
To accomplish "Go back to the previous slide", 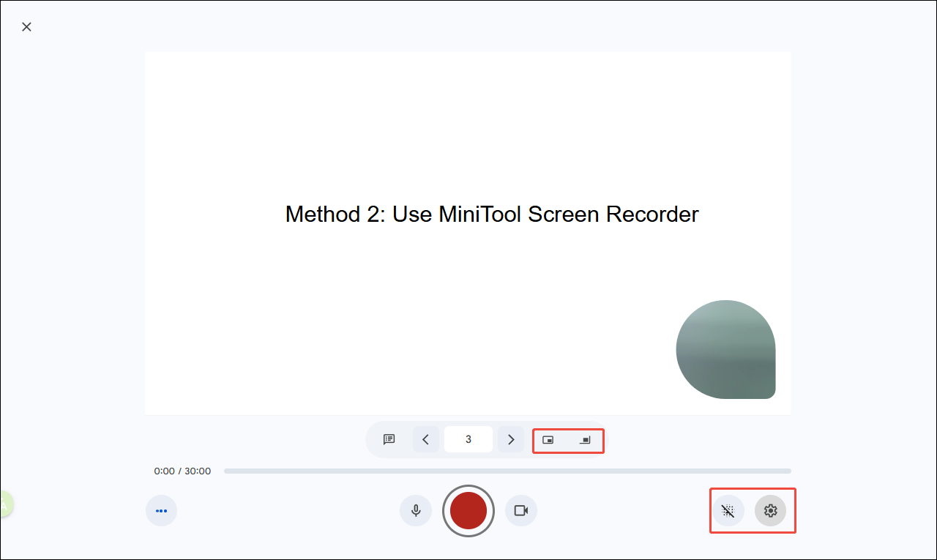I will pyautogui.click(x=426, y=439).
